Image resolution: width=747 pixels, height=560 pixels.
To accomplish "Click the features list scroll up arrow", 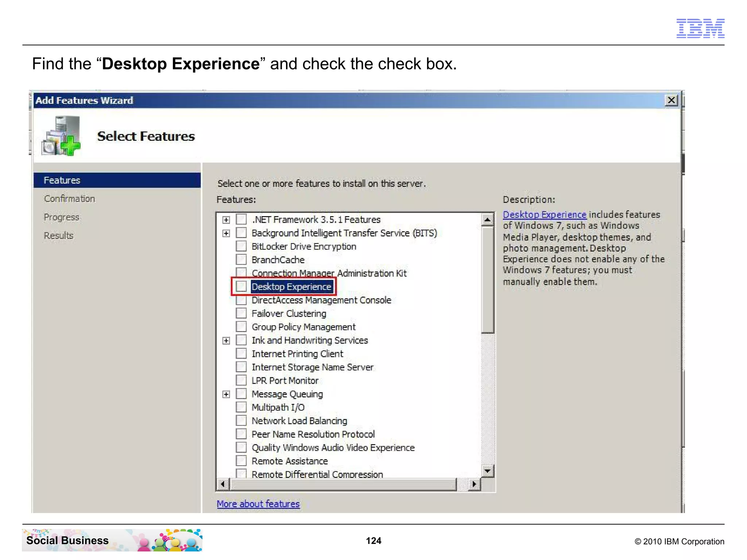I will (x=487, y=219).
